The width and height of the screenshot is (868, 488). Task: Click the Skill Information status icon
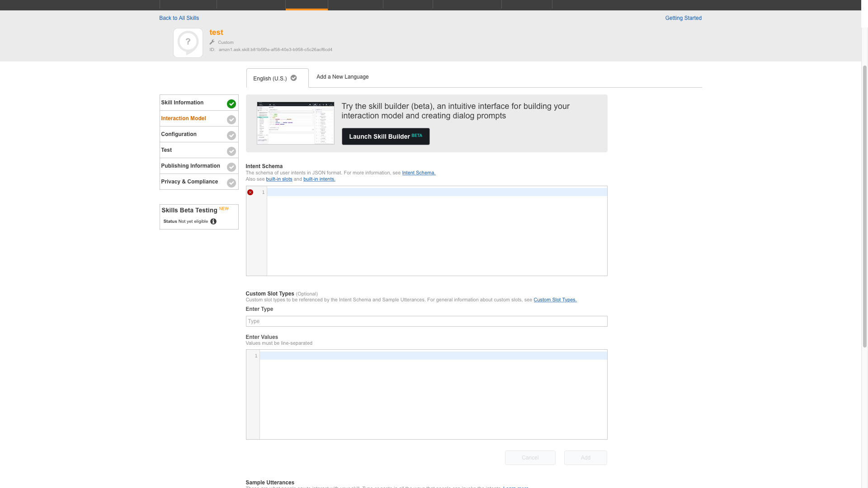[x=231, y=103]
